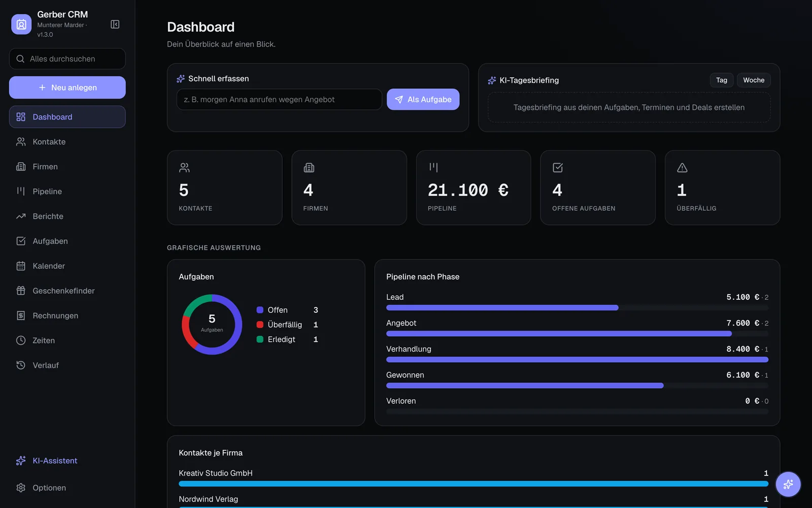Open the Aufgaben page
This screenshot has width=812, height=508.
[67, 241]
